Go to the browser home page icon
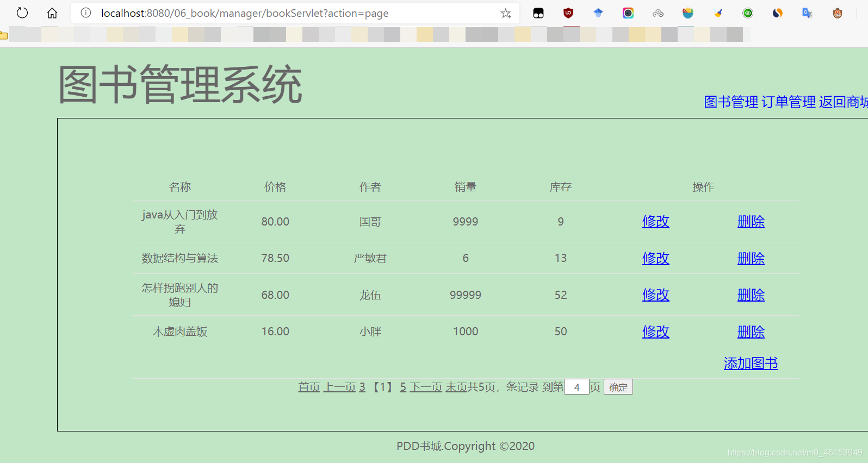This screenshot has height=463, width=868. [x=52, y=13]
